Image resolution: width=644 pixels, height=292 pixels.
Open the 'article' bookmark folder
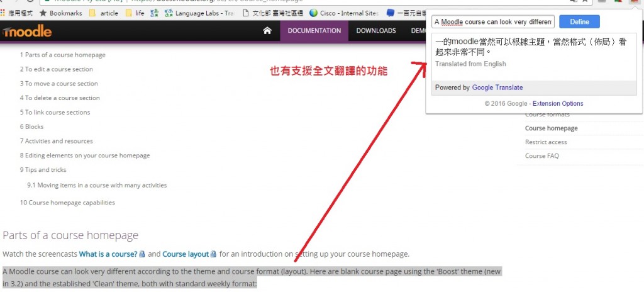coord(104,13)
